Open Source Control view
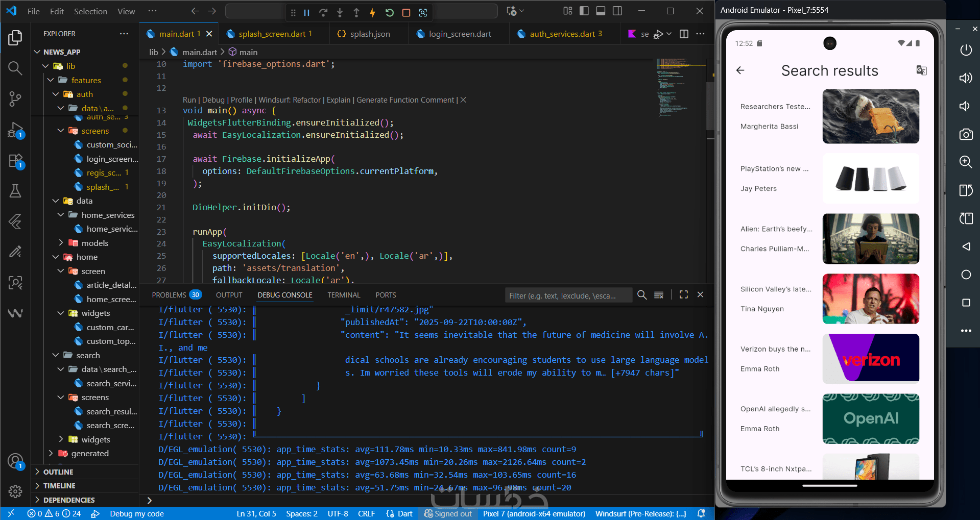This screenshot has width=980, height=520. [x=15, y=98]
